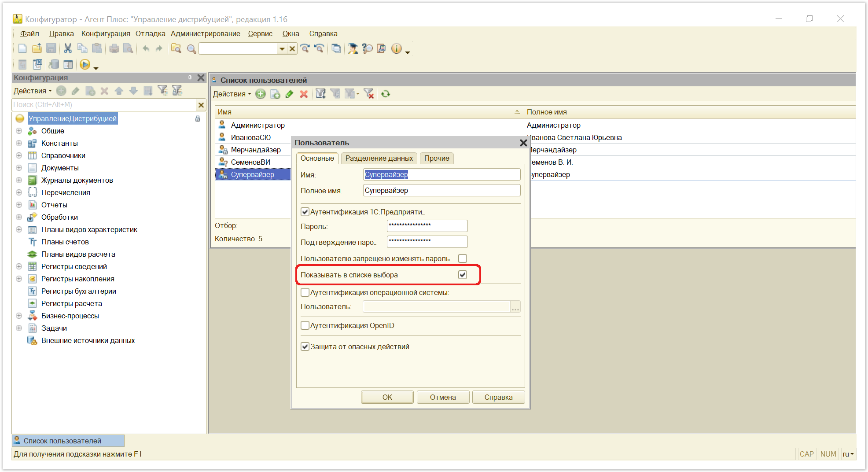
Task: Click the help info toolbar icon
Action: 397,48
